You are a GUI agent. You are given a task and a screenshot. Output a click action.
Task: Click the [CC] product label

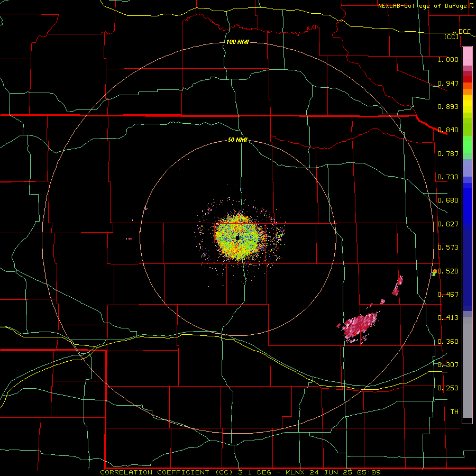click(x=452, y=36)
